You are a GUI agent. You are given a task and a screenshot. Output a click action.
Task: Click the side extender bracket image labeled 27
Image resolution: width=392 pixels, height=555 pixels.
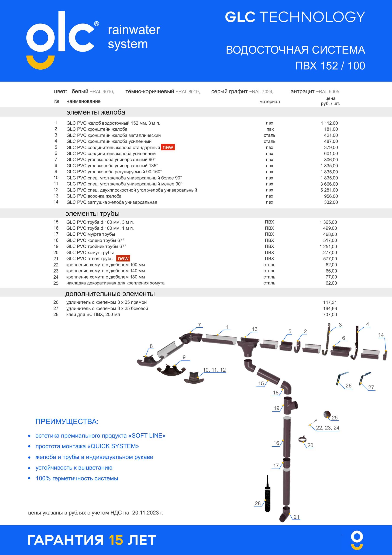(x=365, y=379)
